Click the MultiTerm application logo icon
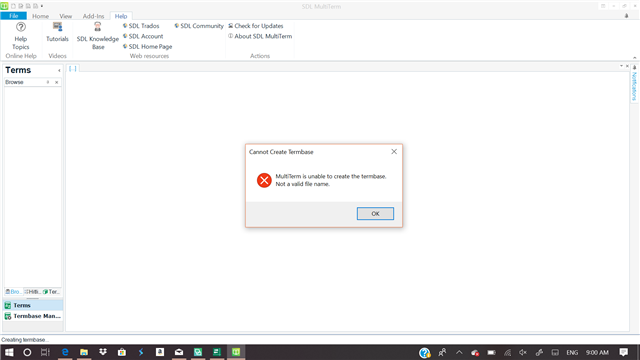 4,6
